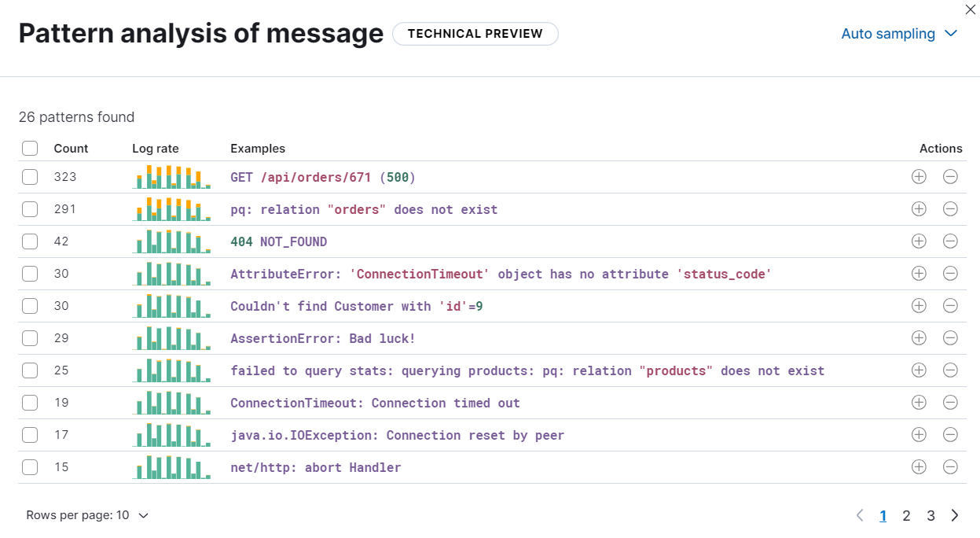Filter in the "pq: relation orders" pattern
Image resolution: width=980 pixels, height=538 pixels.
pos(919,209)
